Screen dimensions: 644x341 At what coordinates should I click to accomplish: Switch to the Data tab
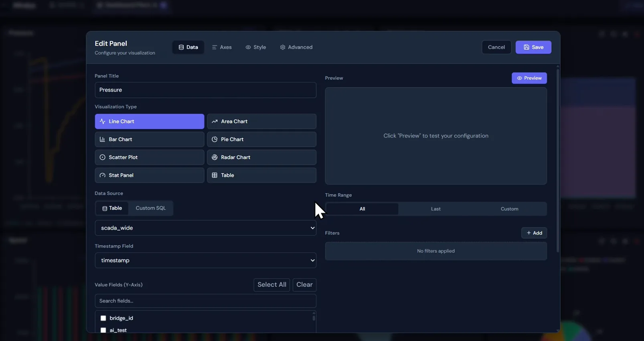(188, 47)
